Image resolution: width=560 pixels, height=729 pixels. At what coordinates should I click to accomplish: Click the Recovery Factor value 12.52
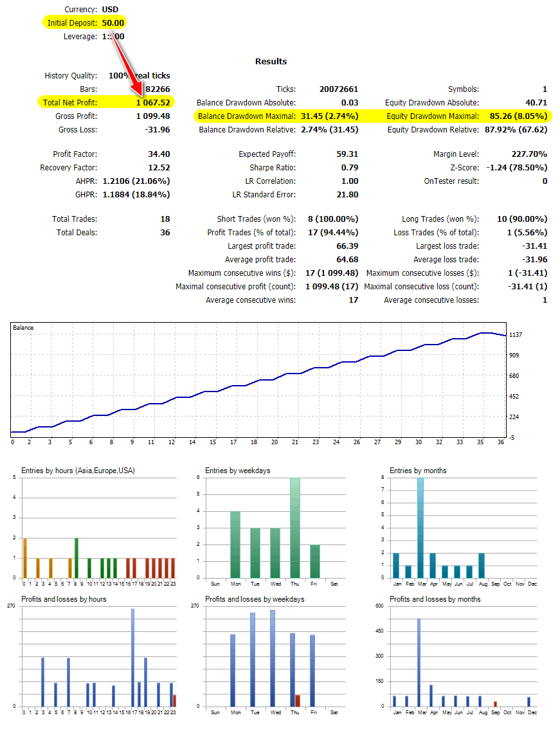click(x=159, y=167)
